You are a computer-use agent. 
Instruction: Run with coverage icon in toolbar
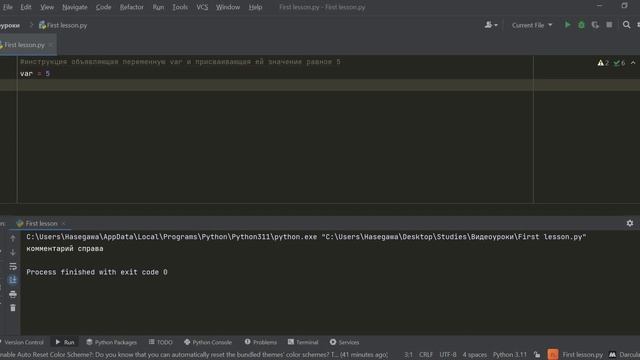click(595, 25)
